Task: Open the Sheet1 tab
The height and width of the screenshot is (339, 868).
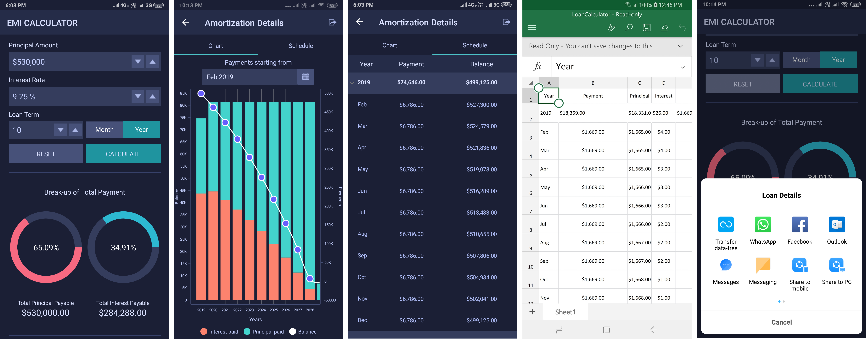Action: tap(565, 312)
